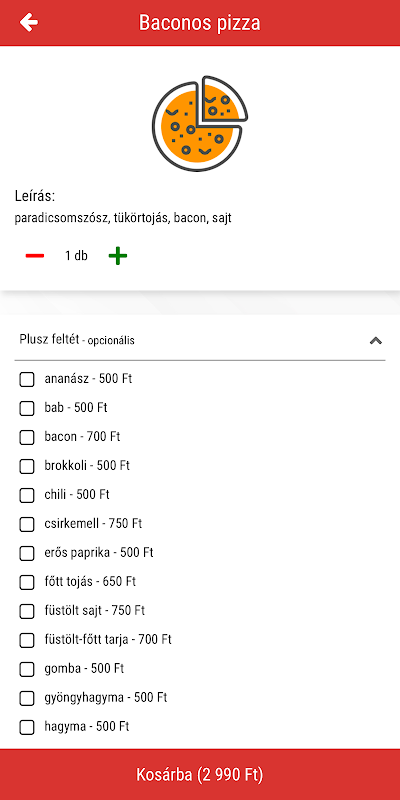Tap the pizza illustration image

pos(200,123)
